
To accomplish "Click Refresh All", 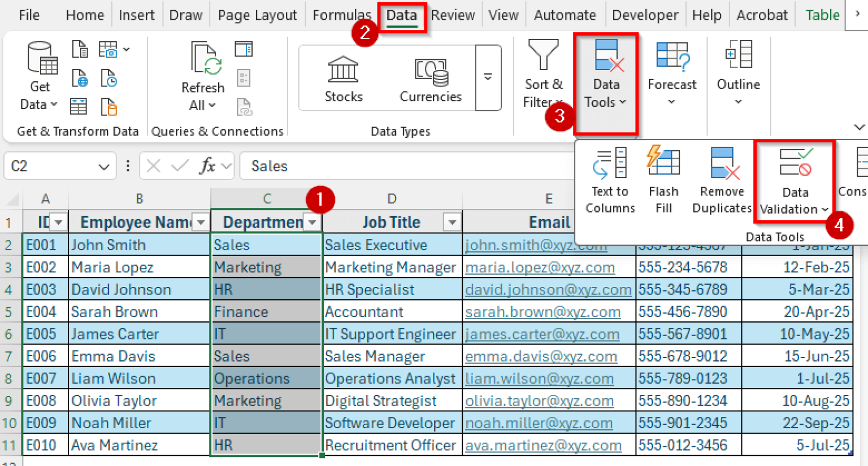I will (x=202, y=75).
